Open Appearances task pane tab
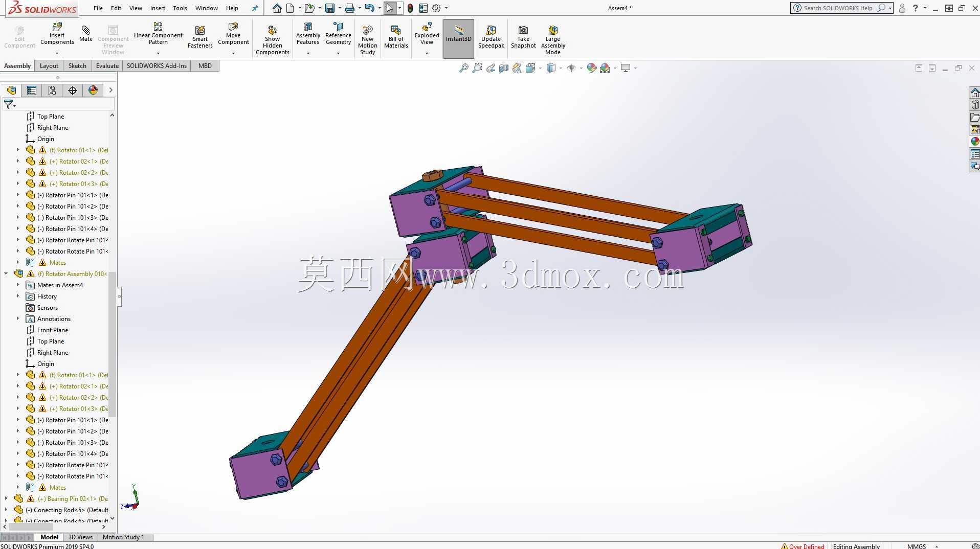The image size is (980, 549). 975,142
